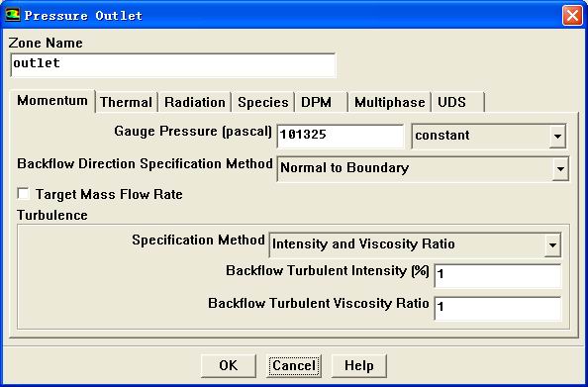This screenshot has width=588, height=387.
Task: Switch to the Thermal tab
Action: pyautogui.click(x=126, y=102)
